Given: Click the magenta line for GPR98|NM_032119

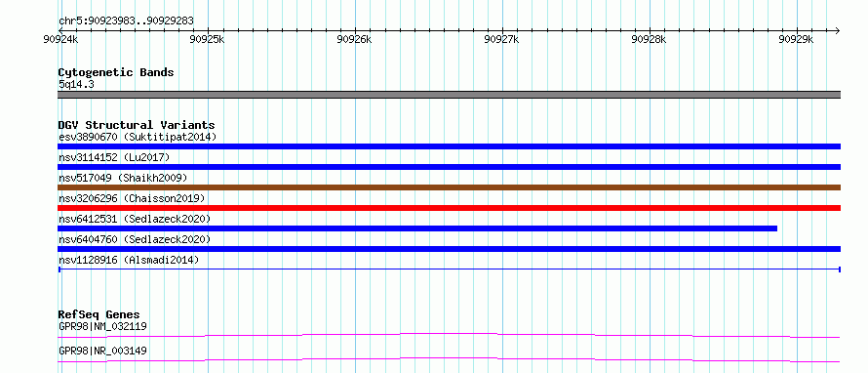Looking at the screenshot, I should [449, 335].
